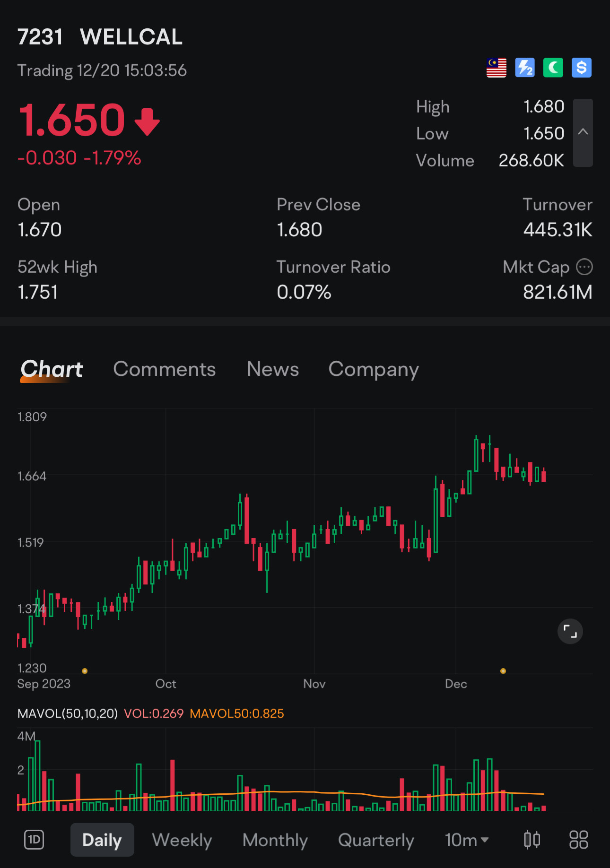Tap the 7231 WELLCAL stock title
The width and height of the screenshot is (610, 868).
coord(100,37)
